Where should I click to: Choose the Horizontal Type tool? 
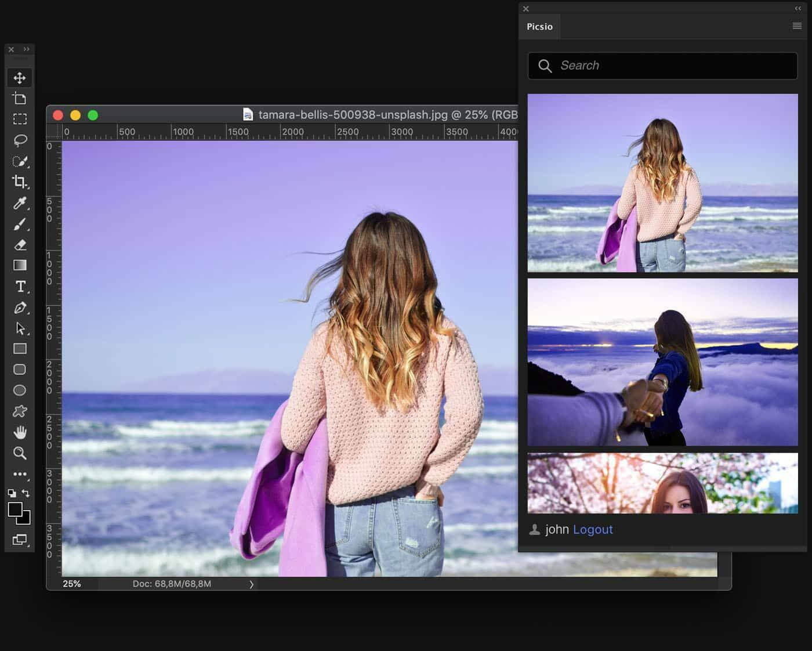pos(20,286)
